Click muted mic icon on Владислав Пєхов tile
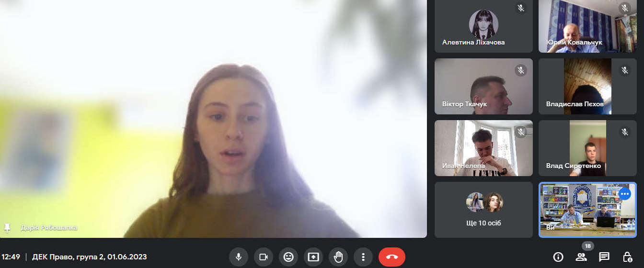Image resolution: width=644 pixels, height=268 pixels. [x=624, y=70]
